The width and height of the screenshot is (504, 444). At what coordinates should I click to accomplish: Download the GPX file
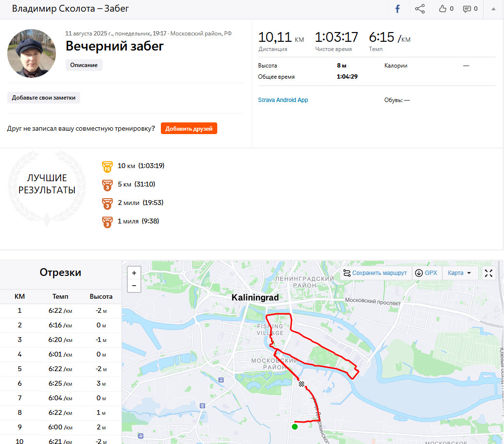(426, 273)
